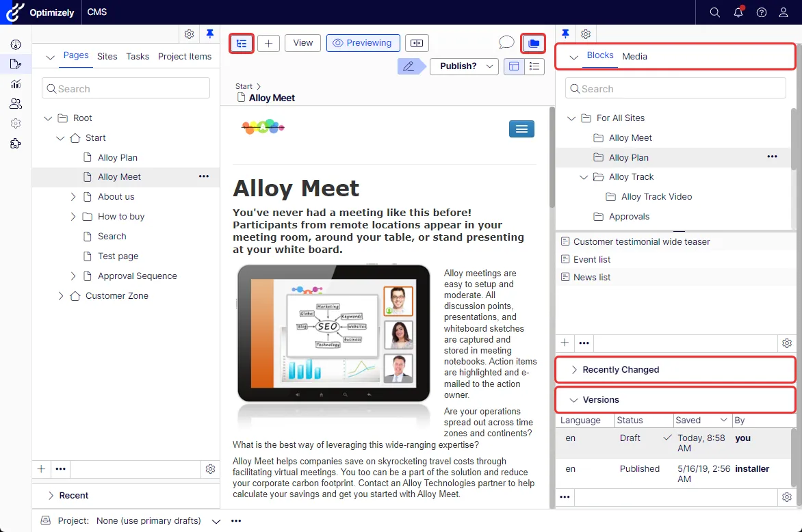
Task: Open the add-ons puzzle icon in sidebar
Action: tap(16, 144)
